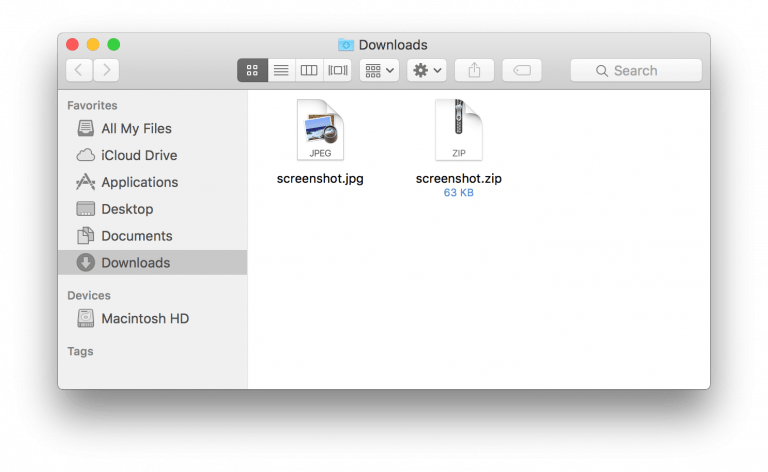Select the screenshot.zip ZIP file icon
Image resolution: width=768 pixels, height=472 pixels.
point(459,130)
